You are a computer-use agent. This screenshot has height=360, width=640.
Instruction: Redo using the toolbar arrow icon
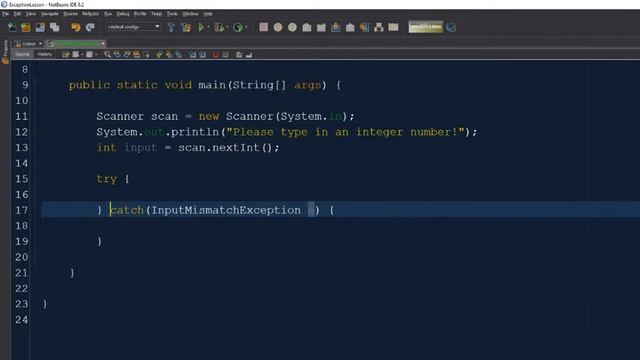pos(90,27)
